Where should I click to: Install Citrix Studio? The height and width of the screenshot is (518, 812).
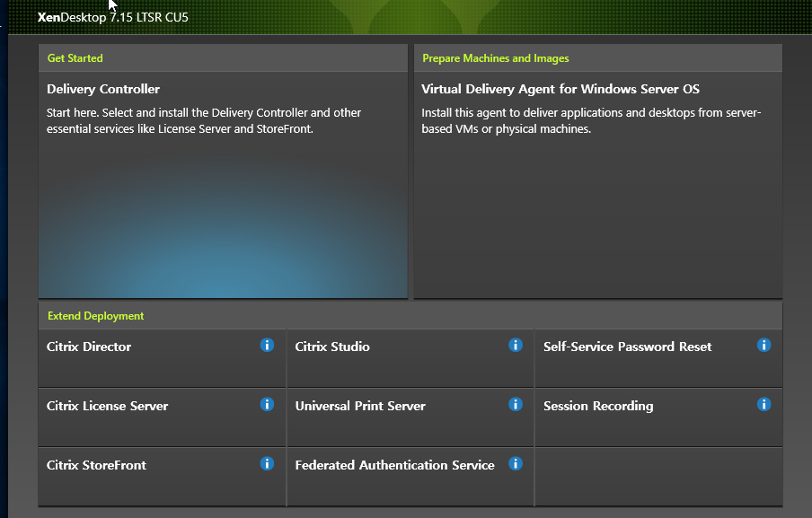coord(410,358)
